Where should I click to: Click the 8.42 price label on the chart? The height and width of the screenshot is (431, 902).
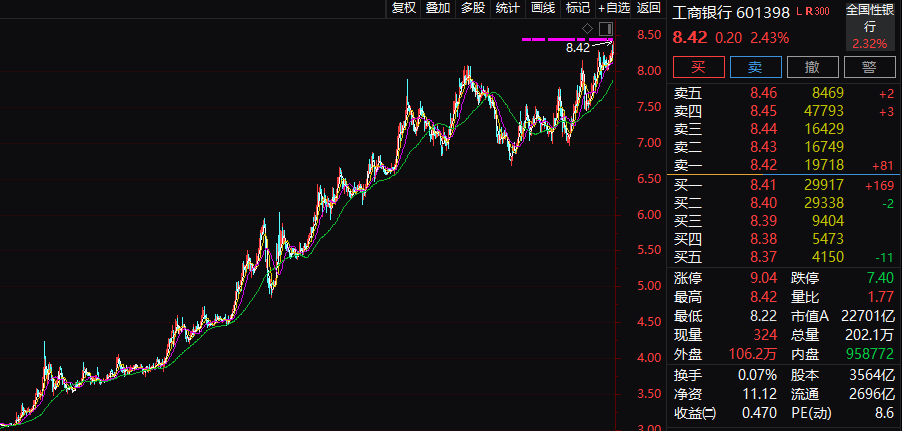click(x=578, y=48)
